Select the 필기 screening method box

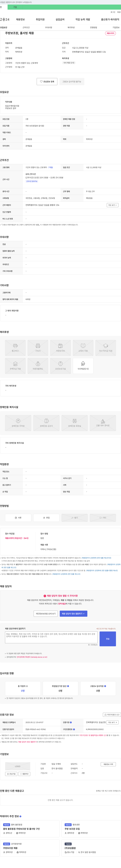[75, 518]
